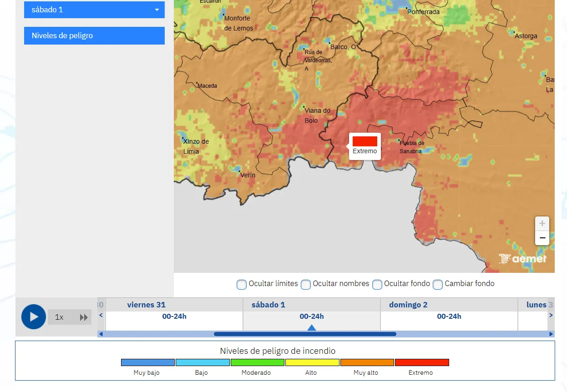The image size is (567, 392).
Task: Expand the Niveles de peligro selector
Action: click(94, 35)
